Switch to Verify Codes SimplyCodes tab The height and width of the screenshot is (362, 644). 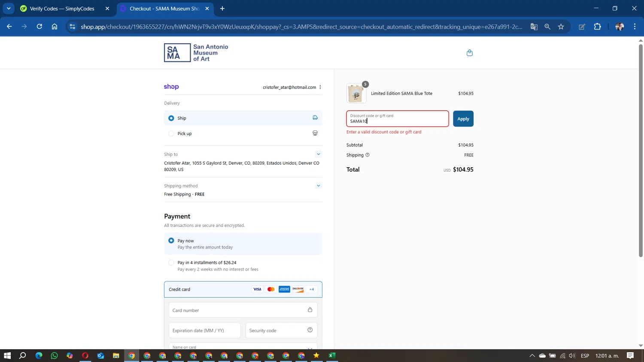[62, 9]
